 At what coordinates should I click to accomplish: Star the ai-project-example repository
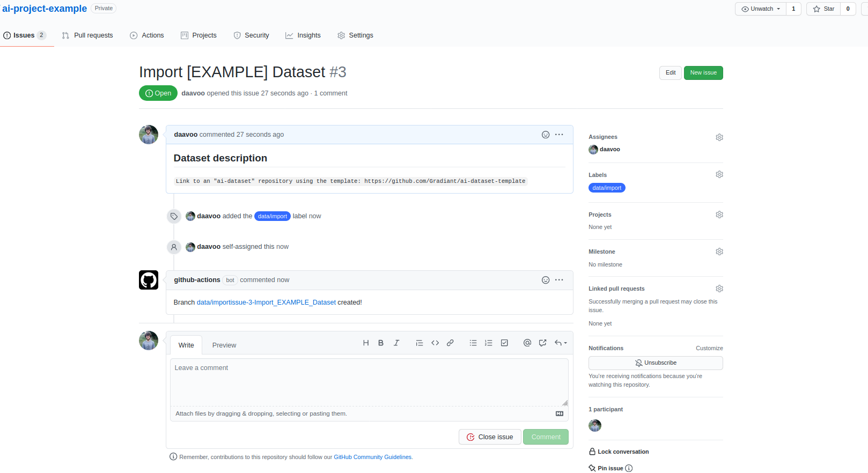(823, 9)
